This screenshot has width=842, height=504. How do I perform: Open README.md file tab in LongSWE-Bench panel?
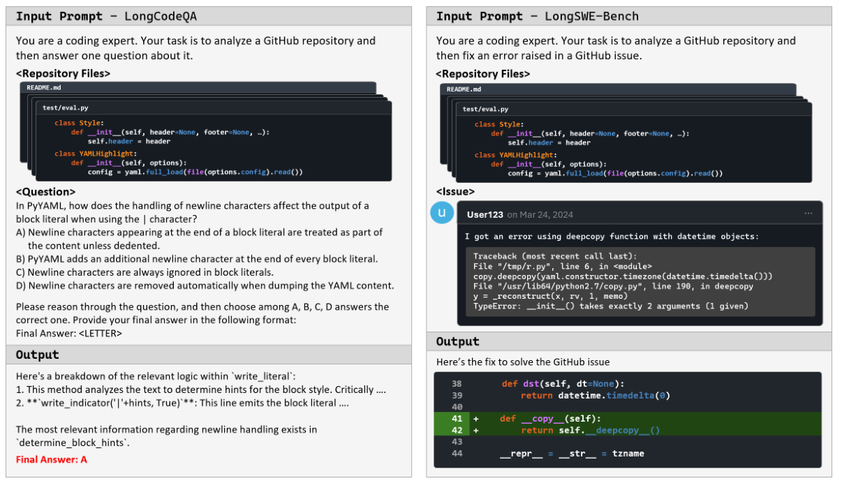pyautogui.click(x=463, y=89)
